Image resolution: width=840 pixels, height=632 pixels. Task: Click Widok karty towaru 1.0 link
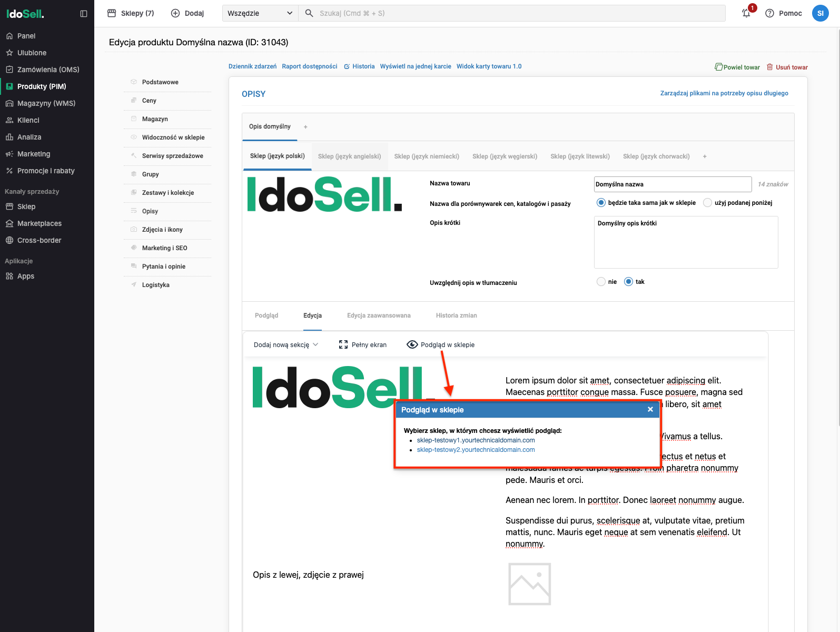(x=489, y=66)
